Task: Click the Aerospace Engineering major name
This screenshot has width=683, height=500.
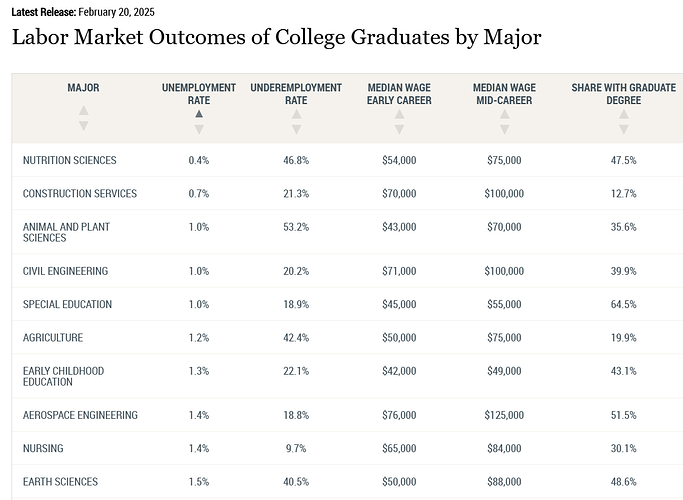Action: tap(80, 415)
